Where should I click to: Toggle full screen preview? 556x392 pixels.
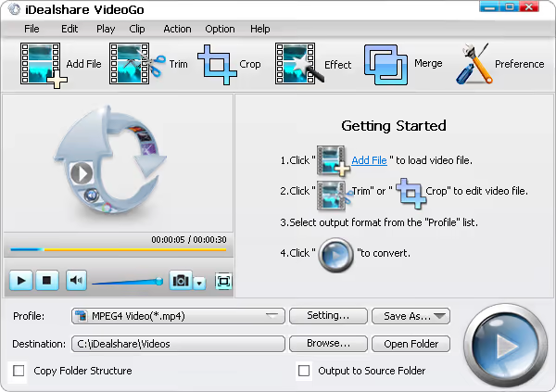pos(223,280)
